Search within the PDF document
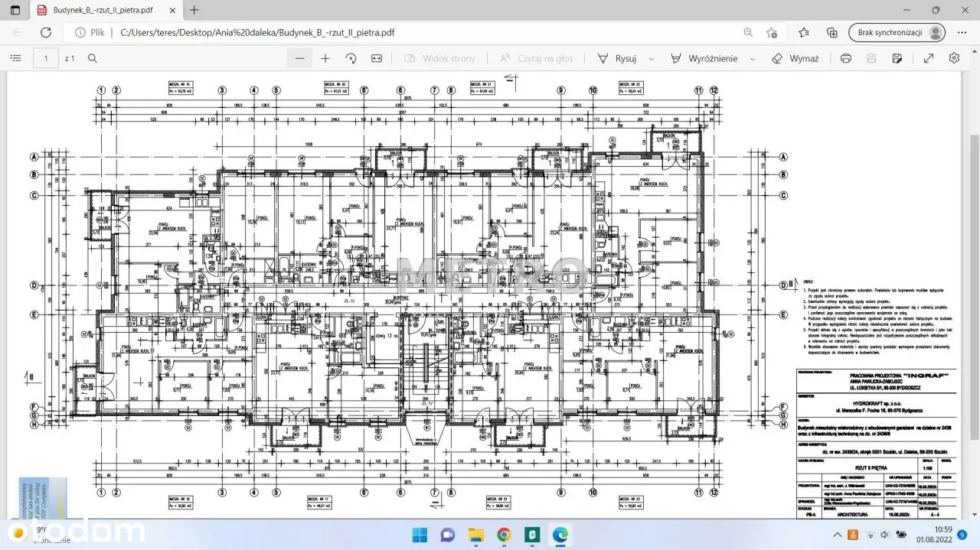The image size is (980, 550). coord(93,58)
